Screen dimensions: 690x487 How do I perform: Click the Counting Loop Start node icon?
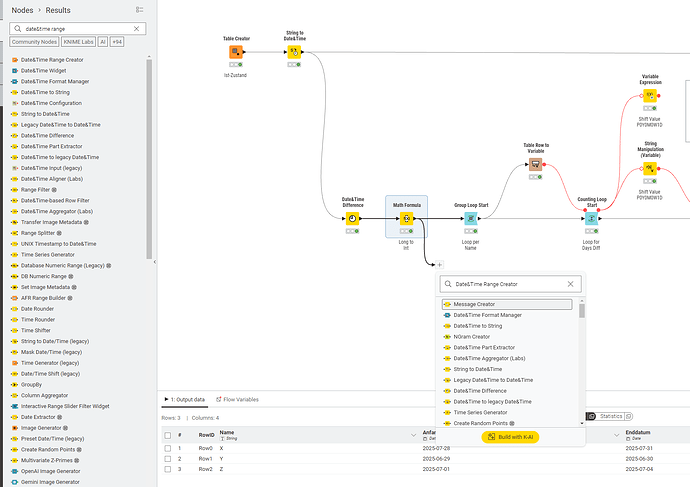(591, 218)
